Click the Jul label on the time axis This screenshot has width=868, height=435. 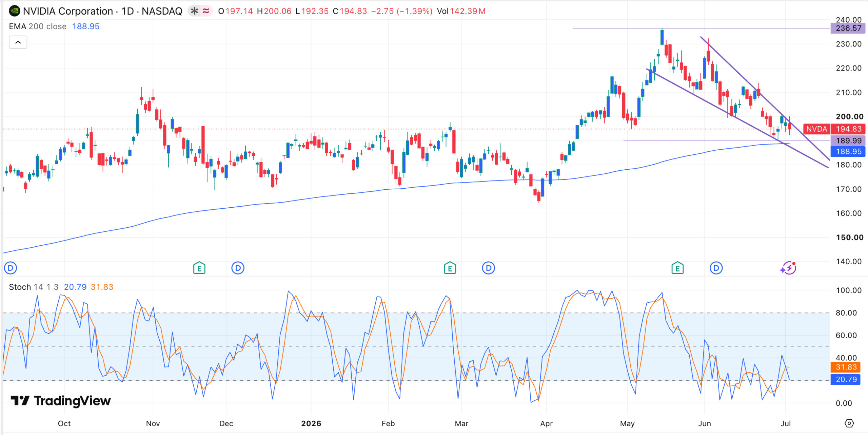coord(786,423)
